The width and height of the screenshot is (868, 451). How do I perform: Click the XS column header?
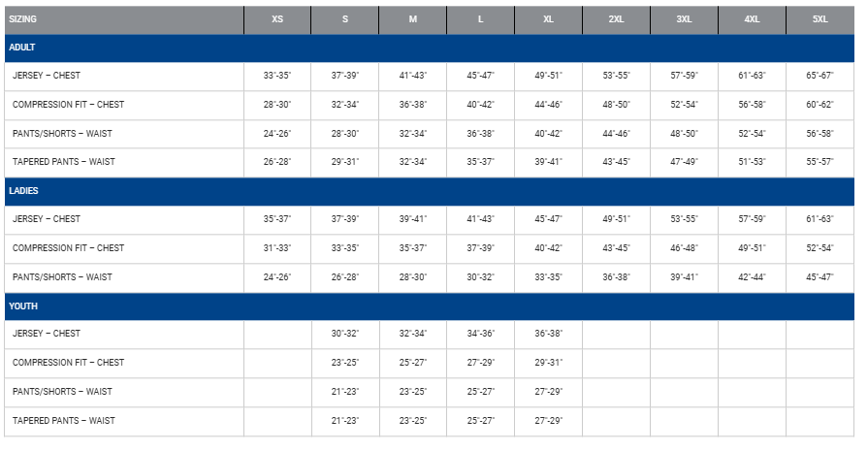coord(277,19)
